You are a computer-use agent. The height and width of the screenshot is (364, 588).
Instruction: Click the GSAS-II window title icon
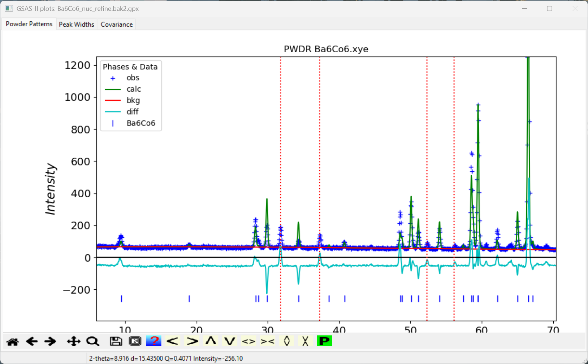[9, 8]
